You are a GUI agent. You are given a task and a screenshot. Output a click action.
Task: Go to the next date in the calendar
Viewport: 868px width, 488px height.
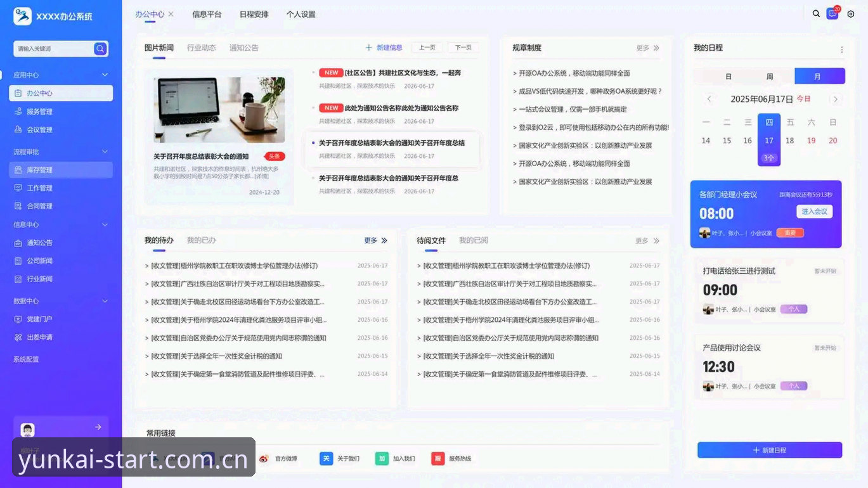[x=836, y=99]
